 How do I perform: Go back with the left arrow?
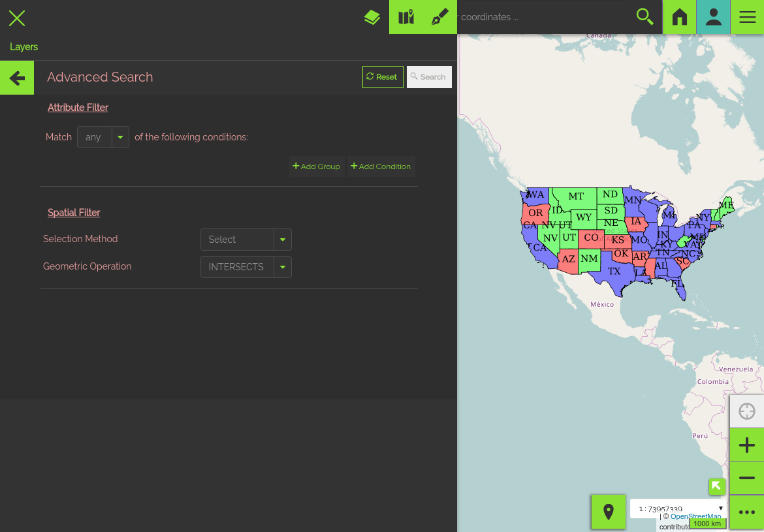click(17, 78)
